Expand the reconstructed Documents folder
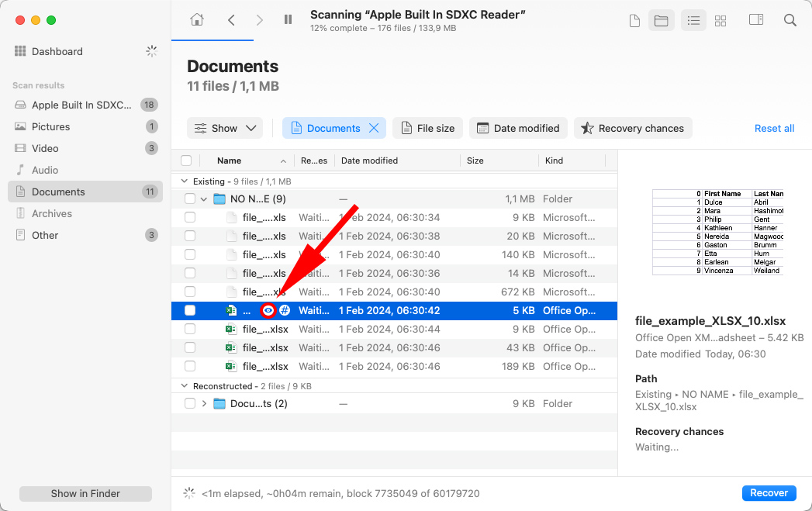The height and width of the screenshot is (511, 812). pos(203,403)
